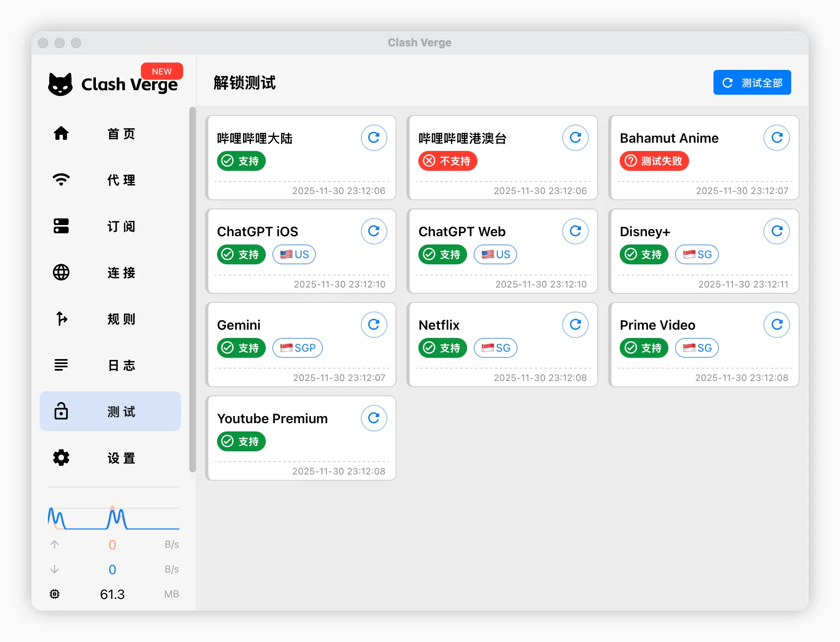840x642 pixels.
Task: View active 连接 connections
Action: tap(110, 273)
